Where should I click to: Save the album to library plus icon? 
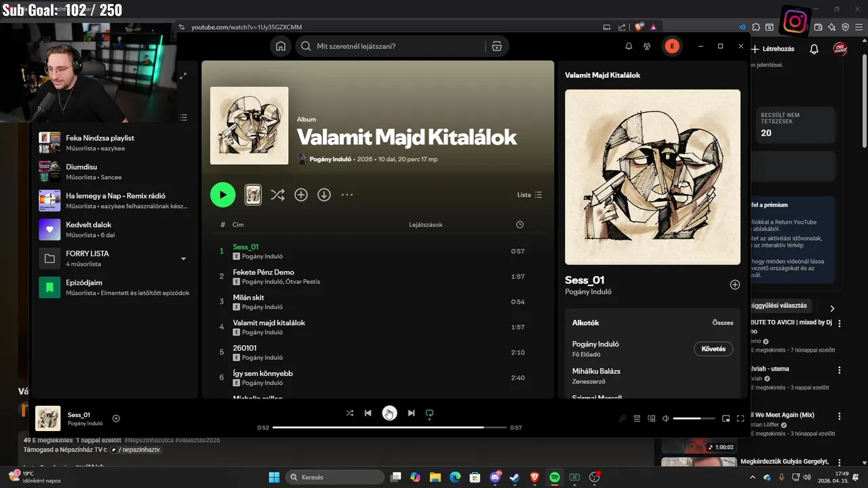click(x=301, y=195)
